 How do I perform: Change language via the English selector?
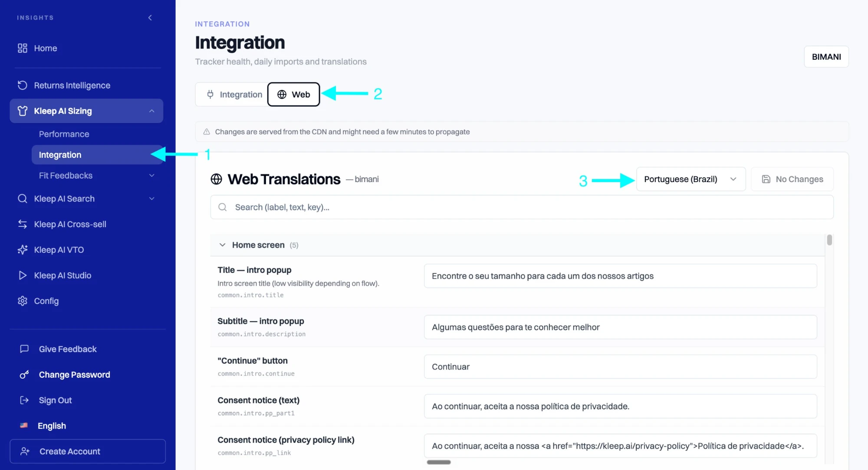point(52,426)
